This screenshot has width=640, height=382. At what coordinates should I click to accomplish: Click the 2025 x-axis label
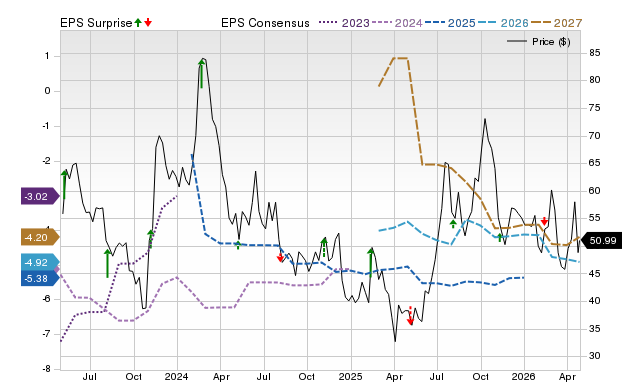tap(351, 376)
